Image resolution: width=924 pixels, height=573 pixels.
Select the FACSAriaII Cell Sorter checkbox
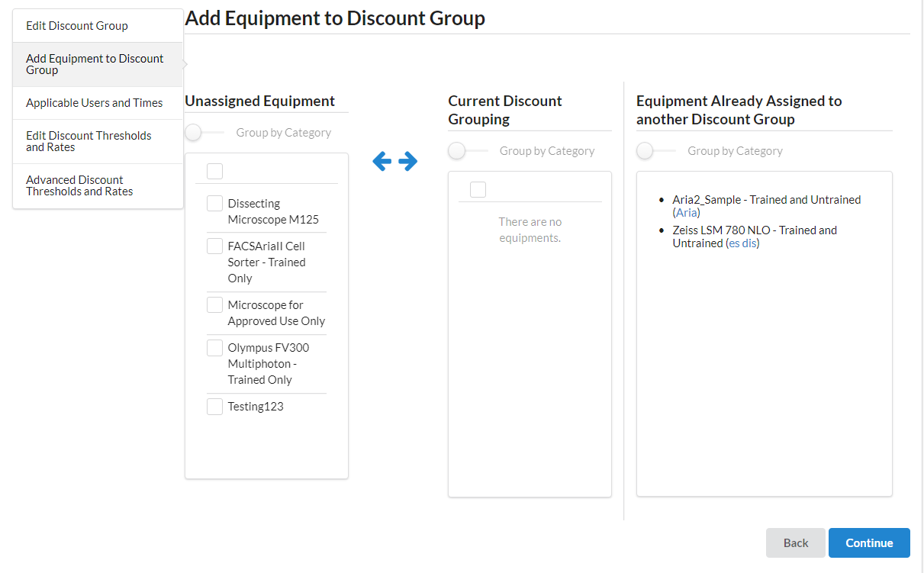(x=215, y=246)
